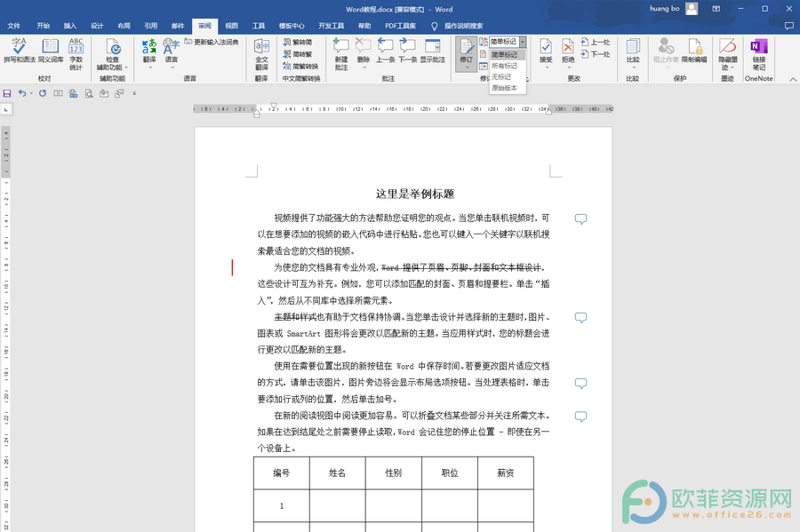Show 字数统计 word count
The image size is (800, 532).
(76, 53)
